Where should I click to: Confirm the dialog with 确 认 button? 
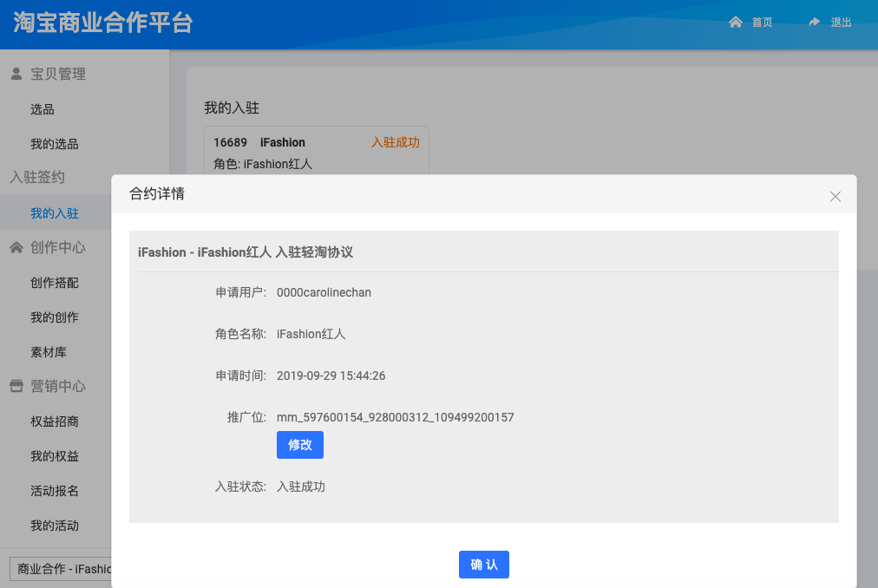484,565
